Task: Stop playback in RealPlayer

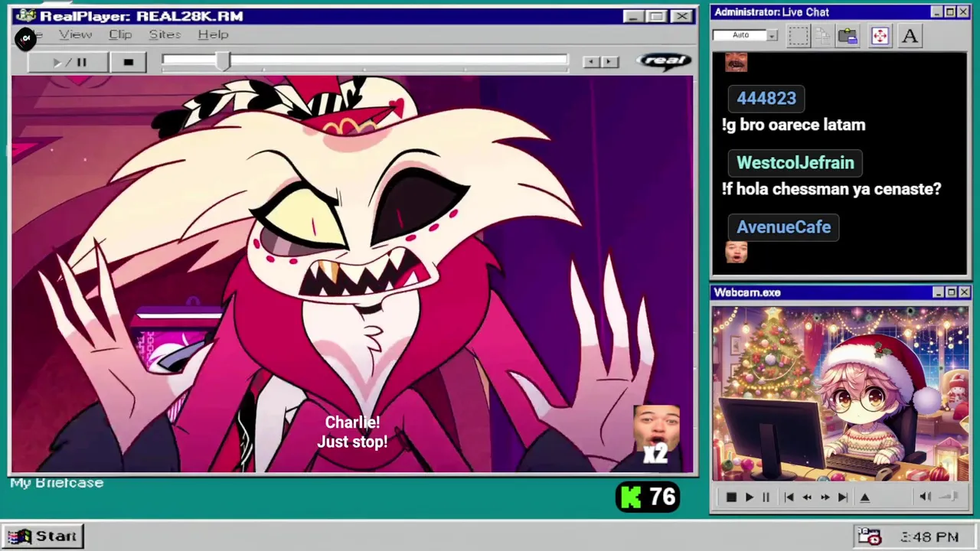Action: (x=128, y=63)
